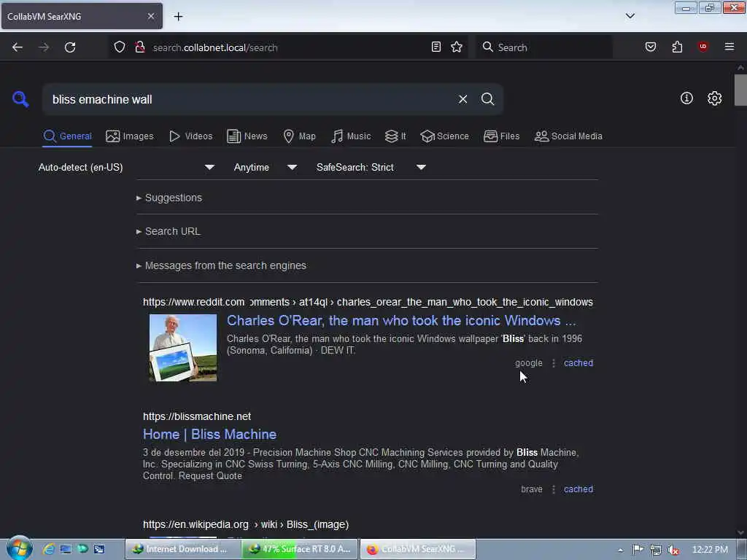Open cached link for the reddit result

[x=578, y=363]
